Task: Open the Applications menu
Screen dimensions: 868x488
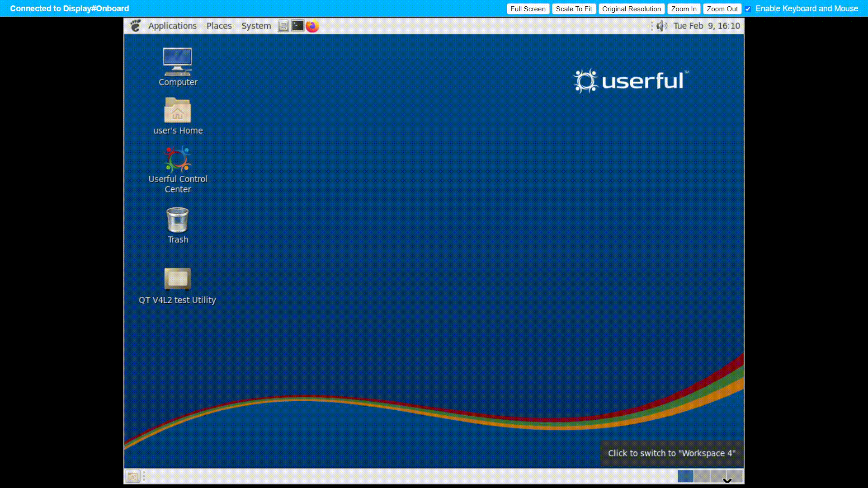Action: [x=172, y=26]
